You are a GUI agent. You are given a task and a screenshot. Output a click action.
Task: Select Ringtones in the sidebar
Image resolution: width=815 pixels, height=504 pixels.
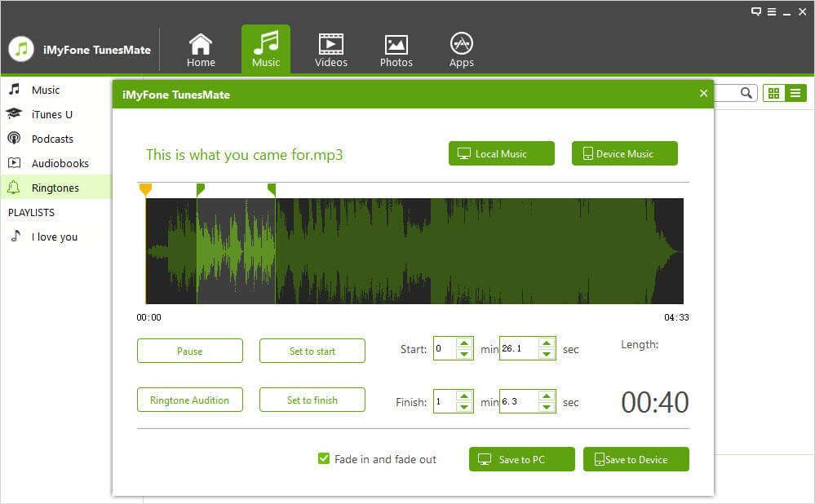[55, 188]
